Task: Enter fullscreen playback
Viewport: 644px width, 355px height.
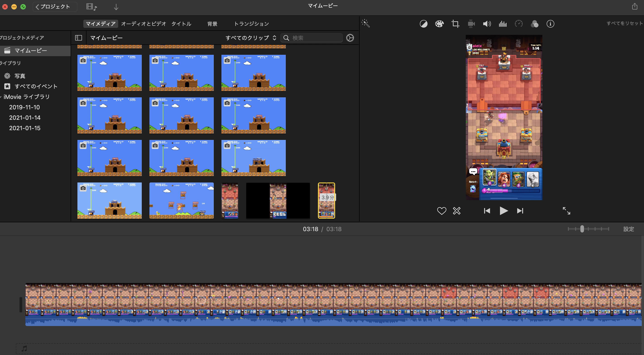Action: 567,211
